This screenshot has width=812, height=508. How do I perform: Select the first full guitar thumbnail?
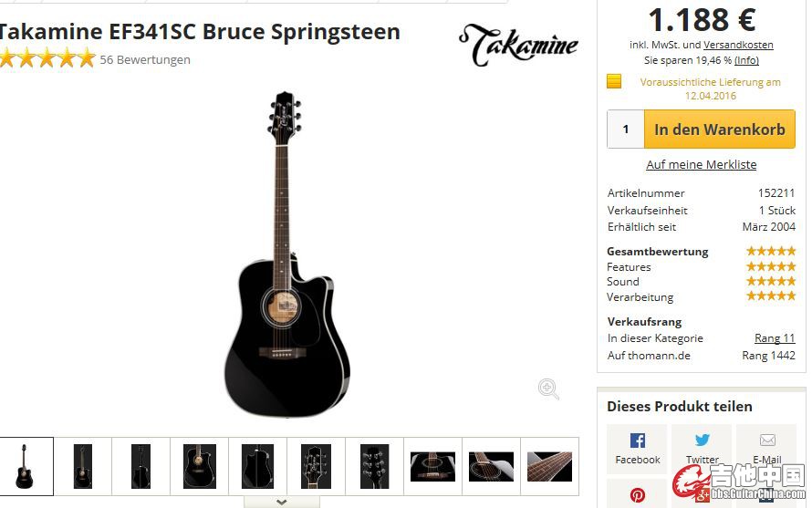coord(25,466)
